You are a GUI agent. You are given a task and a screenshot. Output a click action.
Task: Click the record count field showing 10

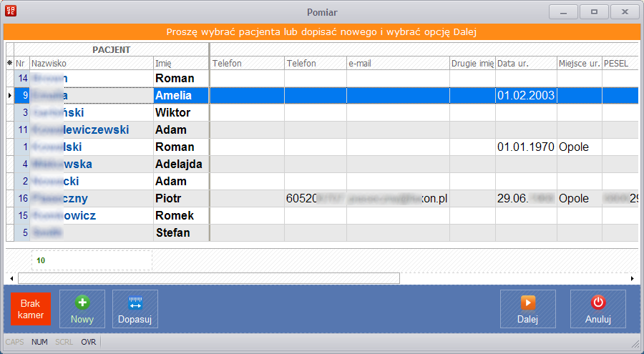[92, 260]
